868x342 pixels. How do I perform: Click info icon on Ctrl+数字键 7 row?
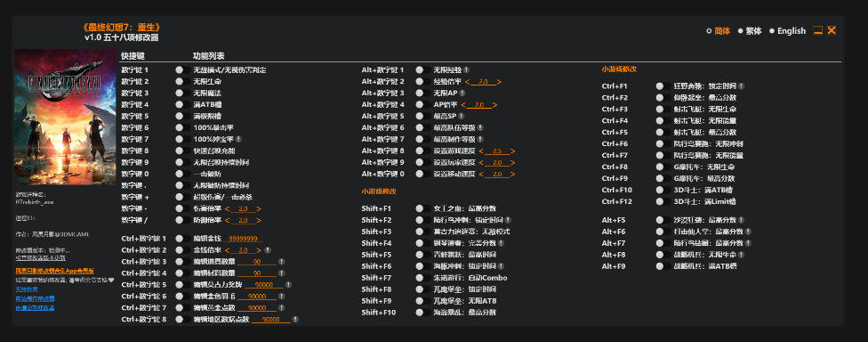tap(281, 307)
